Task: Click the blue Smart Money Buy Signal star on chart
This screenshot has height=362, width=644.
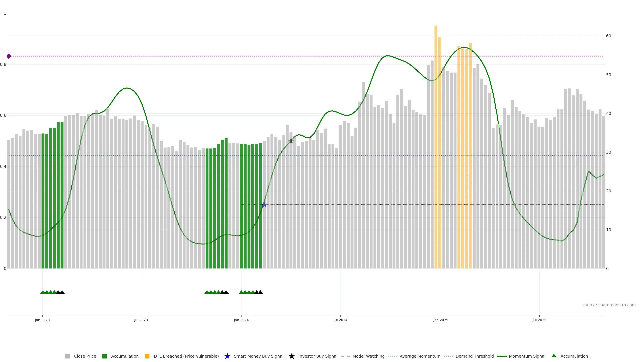Action: pos(264,205)
